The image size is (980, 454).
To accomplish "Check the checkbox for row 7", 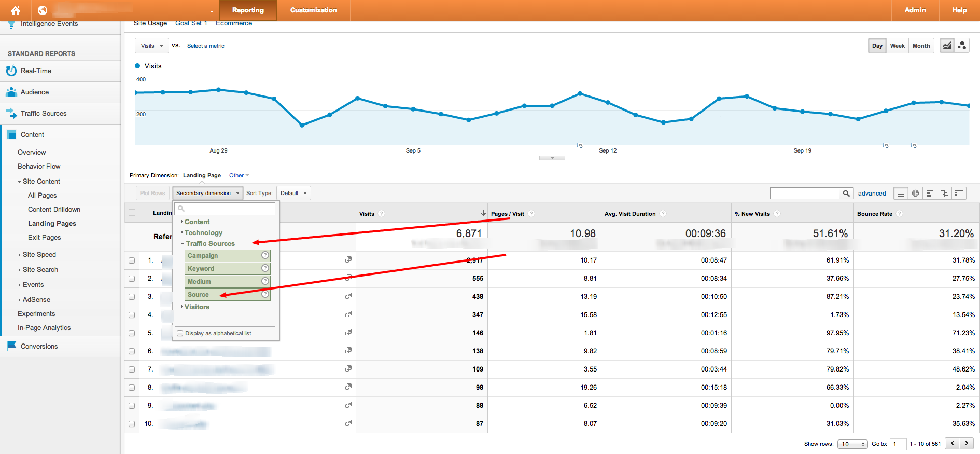I will point(132,369).
